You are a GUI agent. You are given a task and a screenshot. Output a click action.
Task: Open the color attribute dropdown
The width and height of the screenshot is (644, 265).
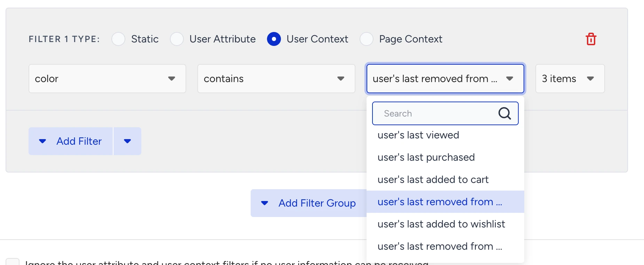107,79
